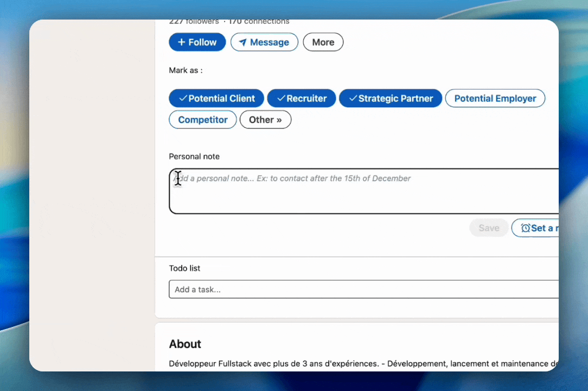
Task: Click the alarm clock reminder icon
Action: point(525,228)
